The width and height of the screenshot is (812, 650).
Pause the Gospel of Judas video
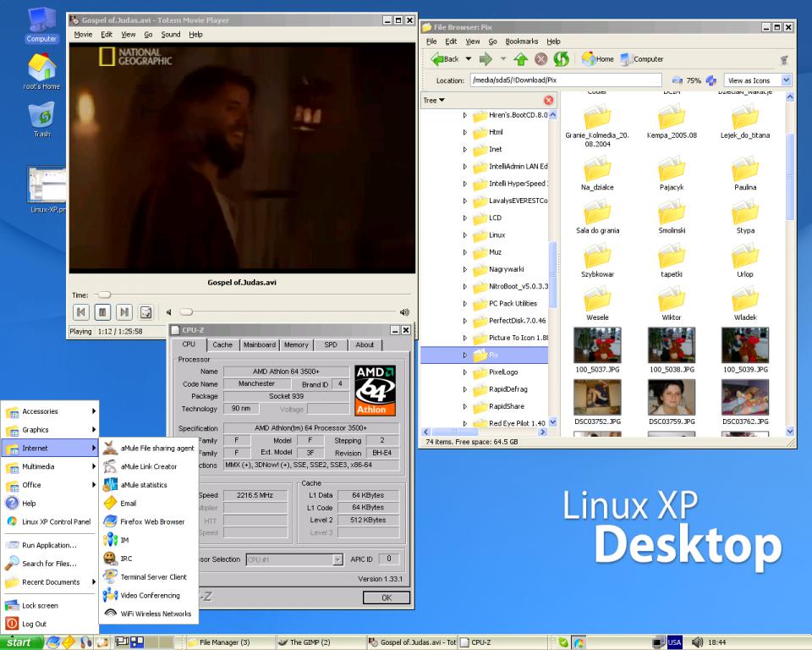(102, 312)
